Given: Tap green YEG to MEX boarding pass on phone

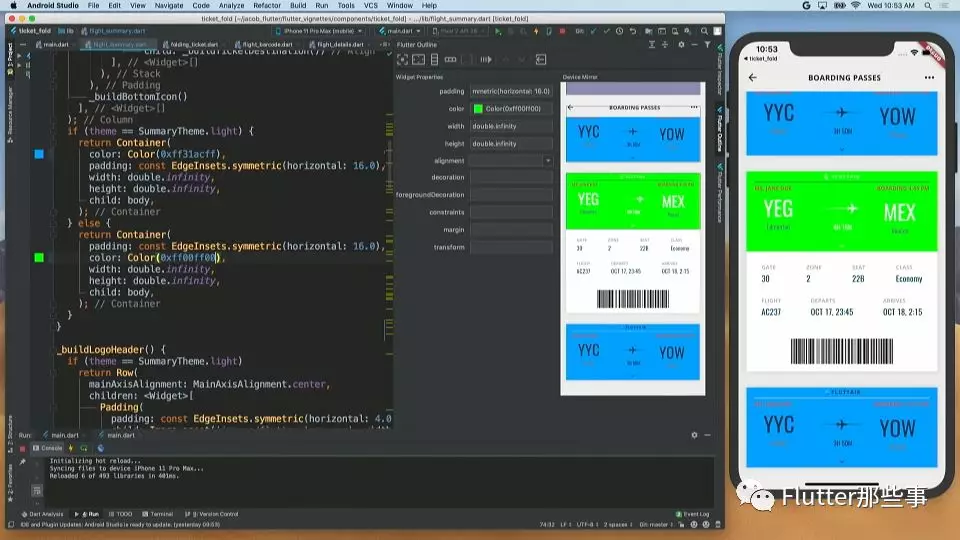Looking at the screenshot, I should pos(841,211).
